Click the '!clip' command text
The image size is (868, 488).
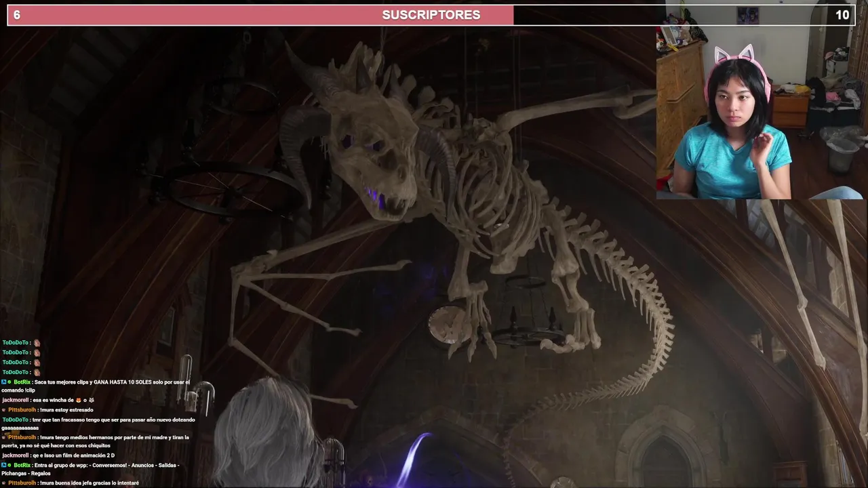click(30, 390)
